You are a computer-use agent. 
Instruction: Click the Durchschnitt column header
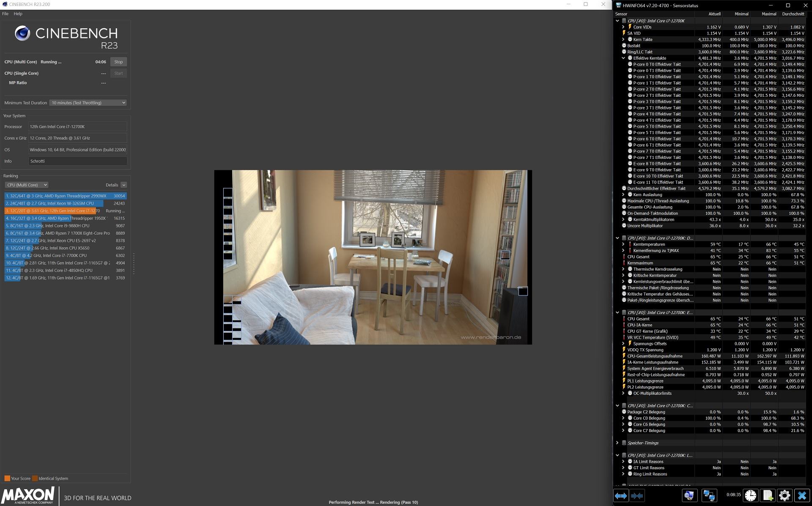[x=793, y=14]
